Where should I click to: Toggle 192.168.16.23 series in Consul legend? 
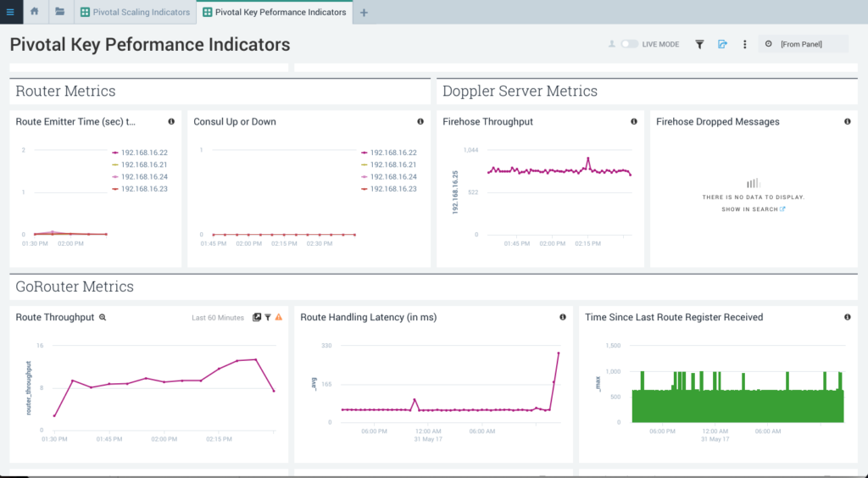click(x=388, y=189)
